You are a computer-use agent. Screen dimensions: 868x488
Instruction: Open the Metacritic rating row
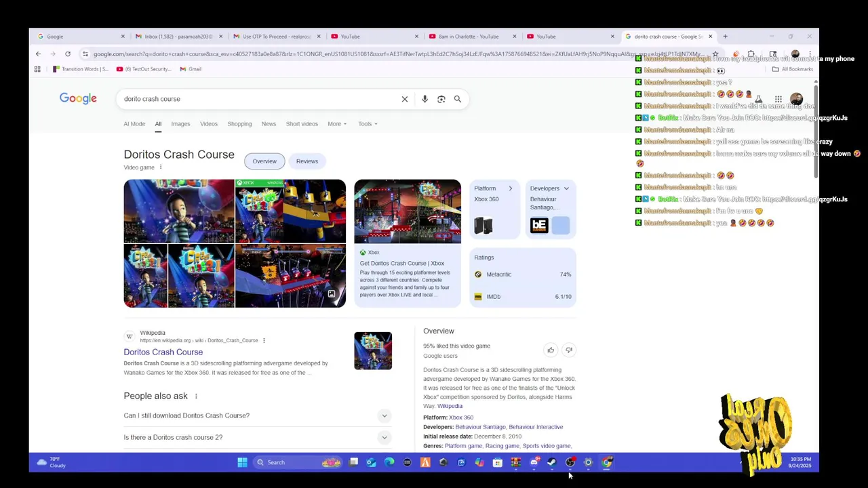[x=523, y=274]
